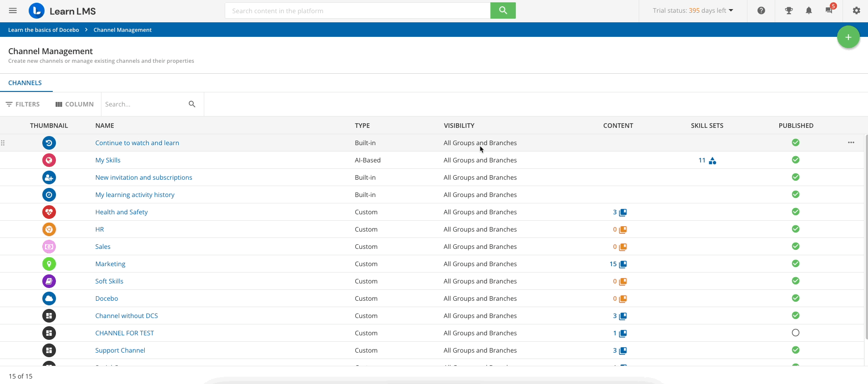The image size is (868, 384).
Task: Open the Soft Skills channel link
Action: click(109, 281)
